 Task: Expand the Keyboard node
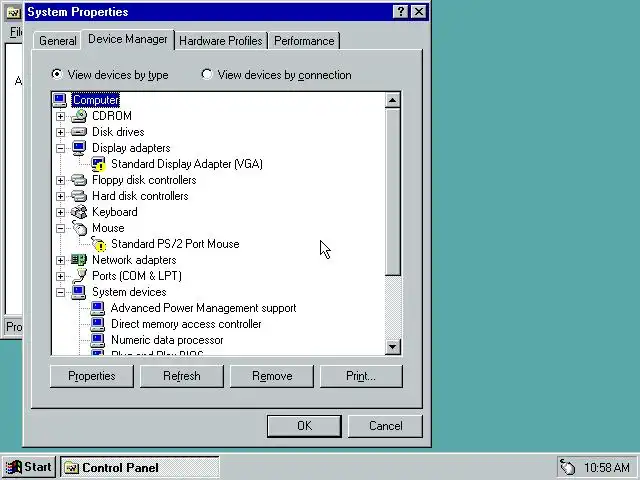click(60, 212)
